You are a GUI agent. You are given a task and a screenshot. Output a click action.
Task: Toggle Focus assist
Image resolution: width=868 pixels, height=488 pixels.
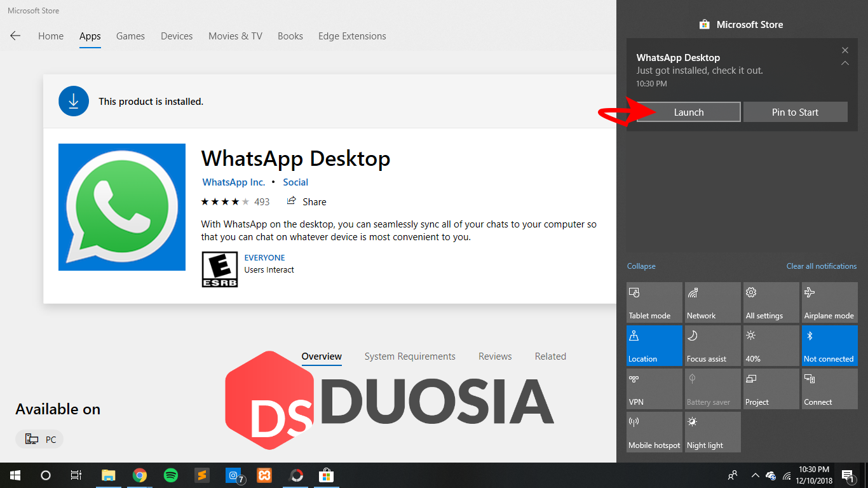tap(713, 346)
